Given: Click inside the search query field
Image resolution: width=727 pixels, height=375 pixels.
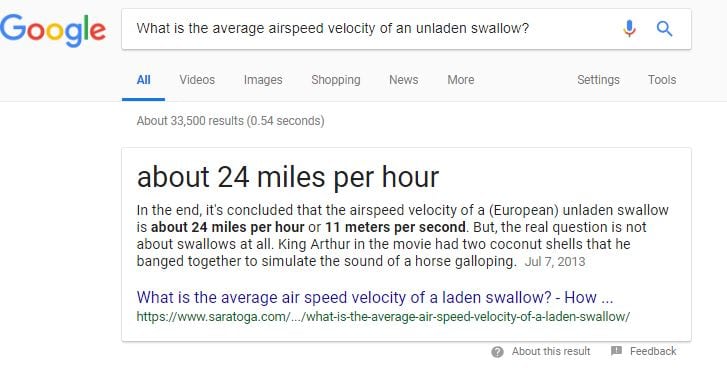Looking at the screenshot, I should [x=371, y=29].
